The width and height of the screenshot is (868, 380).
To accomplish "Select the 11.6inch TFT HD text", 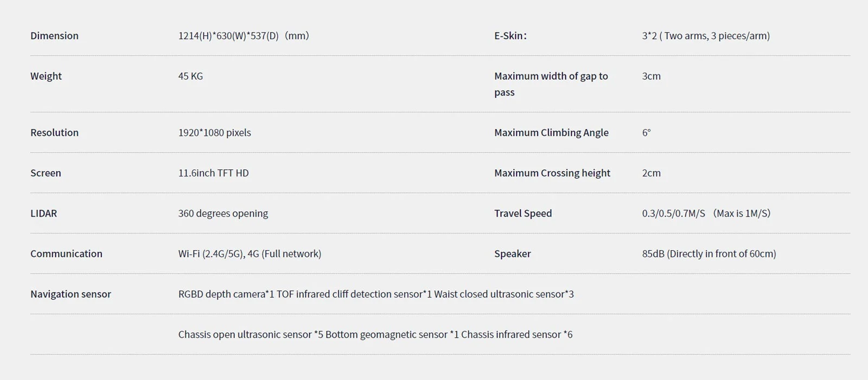I will click(213, 173).
